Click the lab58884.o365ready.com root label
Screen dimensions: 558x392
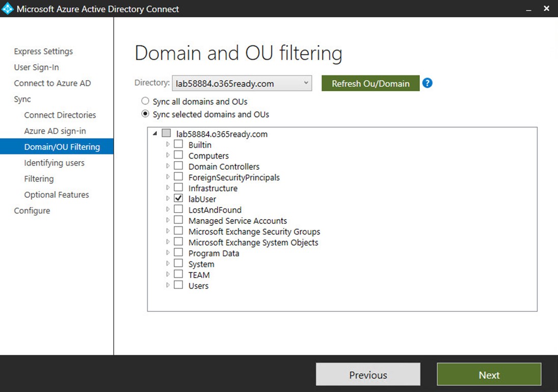[222, 134]
